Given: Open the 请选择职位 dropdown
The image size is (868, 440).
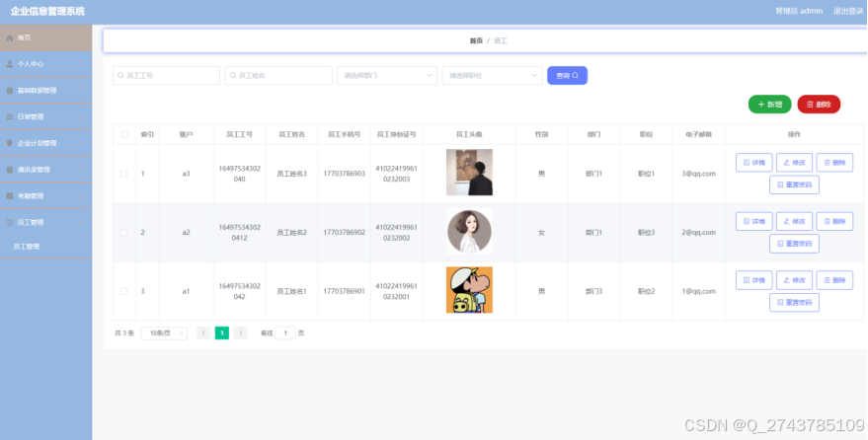Looking at the screenshot, I should 492,76.
